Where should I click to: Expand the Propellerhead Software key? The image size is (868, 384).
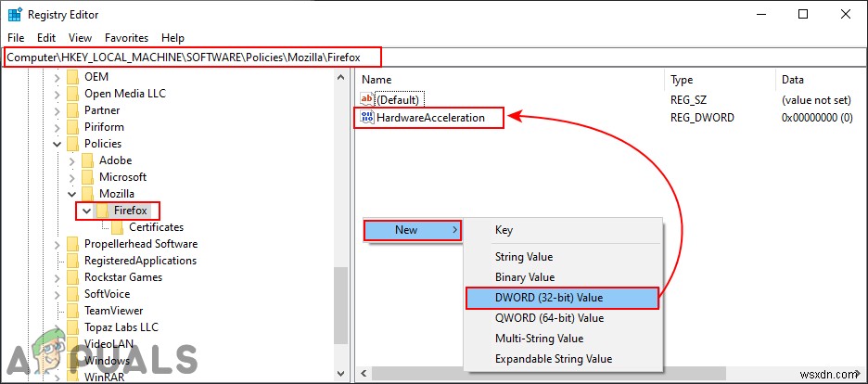57,244
